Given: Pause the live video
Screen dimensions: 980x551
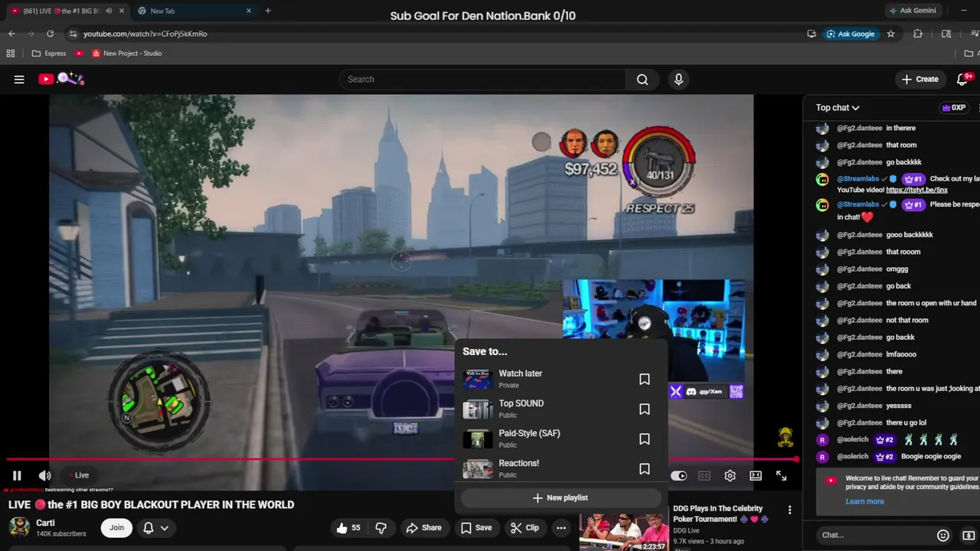Looking at the screenshot, I should click(x=17, y=475).
